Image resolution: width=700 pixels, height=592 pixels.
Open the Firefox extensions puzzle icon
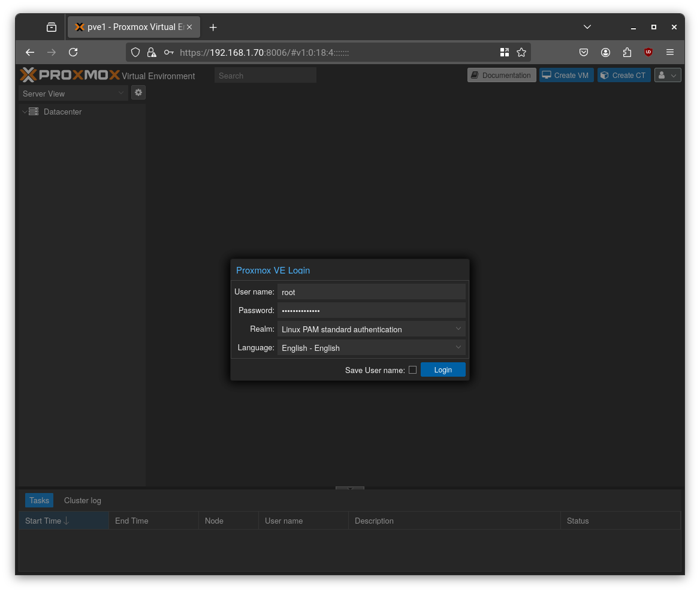point(627,52)
